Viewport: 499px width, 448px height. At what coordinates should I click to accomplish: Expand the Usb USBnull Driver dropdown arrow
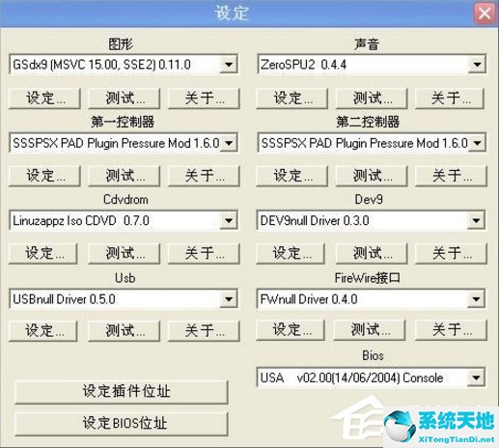[229, 299]
